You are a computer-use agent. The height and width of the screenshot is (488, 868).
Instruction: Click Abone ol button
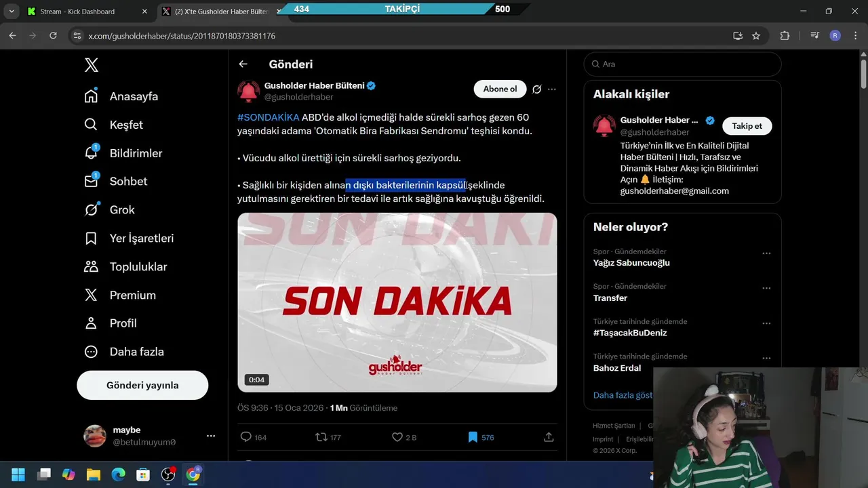(500, 89)
